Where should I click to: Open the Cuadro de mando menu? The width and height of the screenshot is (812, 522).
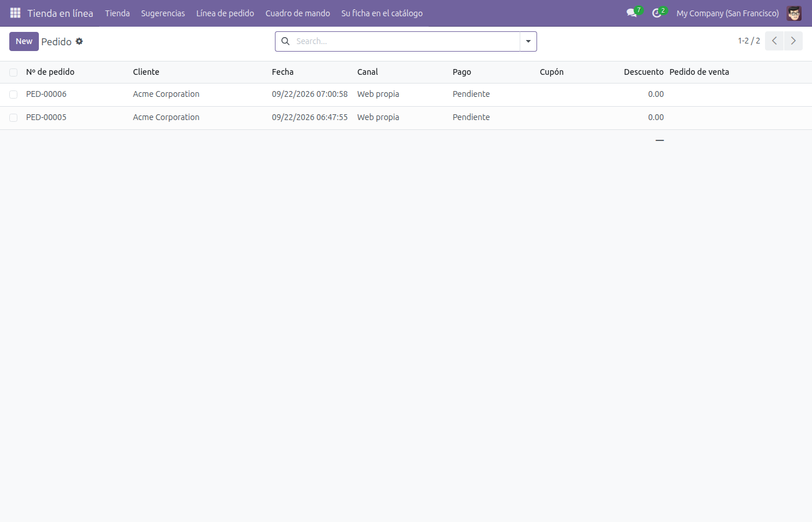(x=298, y=13)
